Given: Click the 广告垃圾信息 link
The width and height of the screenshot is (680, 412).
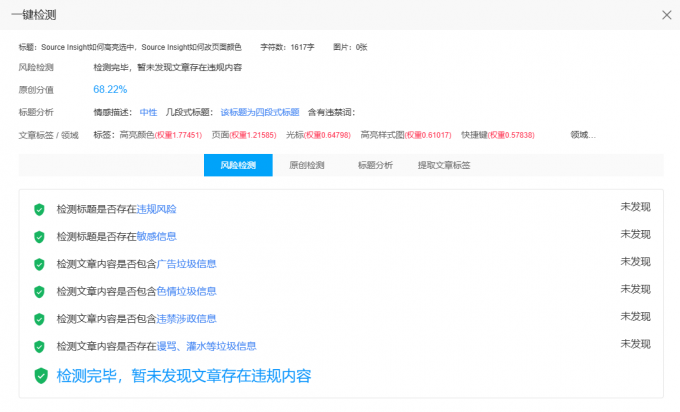Looking at the screenshot, I should pos(186,264).
